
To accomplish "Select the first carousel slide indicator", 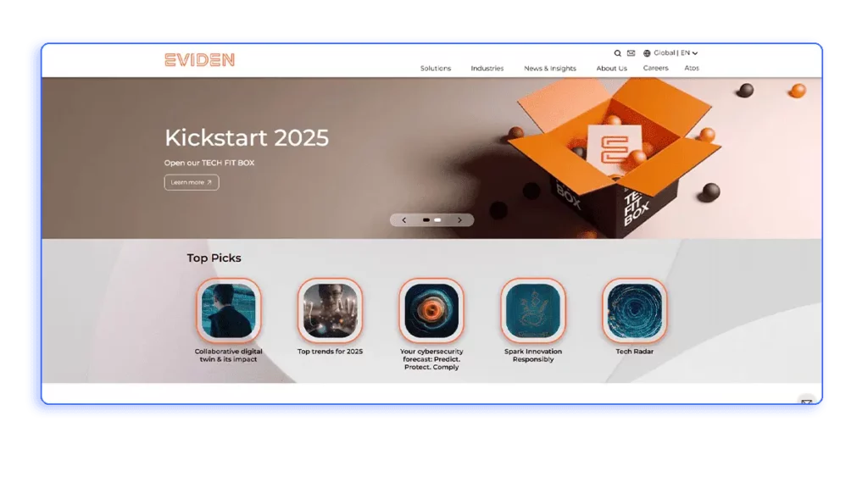I will click(426, 220).
